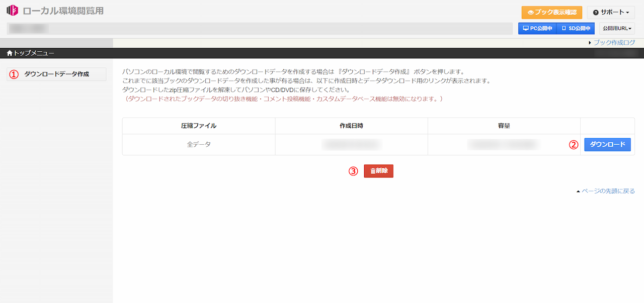This screenshot has height=303, width=644.
Task: Toggle the SD公開中 publishing status
Action: [575, 28]
